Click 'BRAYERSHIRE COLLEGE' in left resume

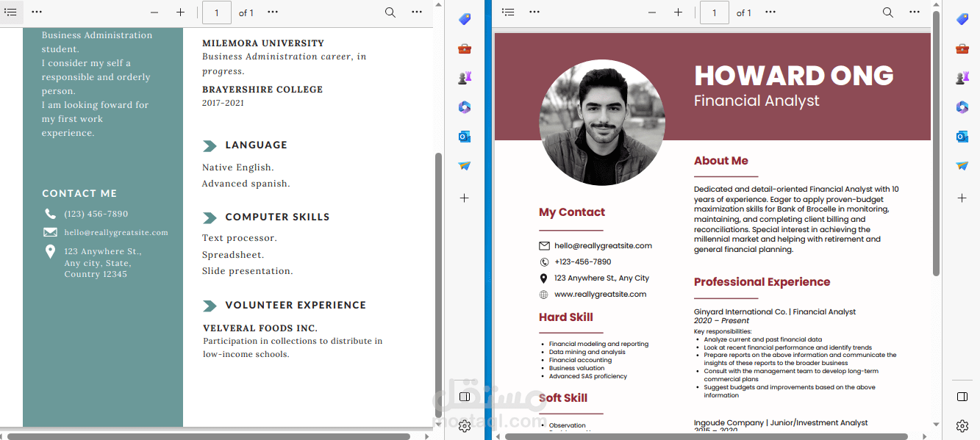pos(262,90)
